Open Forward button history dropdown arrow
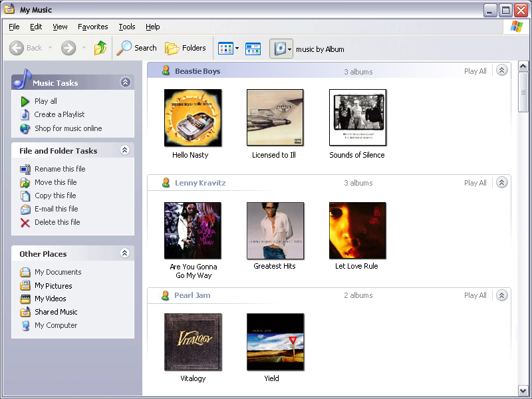The image size is (532, 399). point(84,48)
